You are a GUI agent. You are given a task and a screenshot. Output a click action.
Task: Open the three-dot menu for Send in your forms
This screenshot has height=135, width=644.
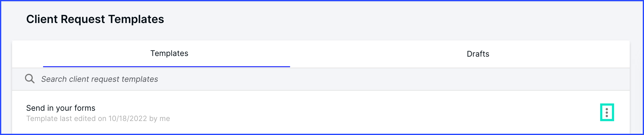[607, 112]
